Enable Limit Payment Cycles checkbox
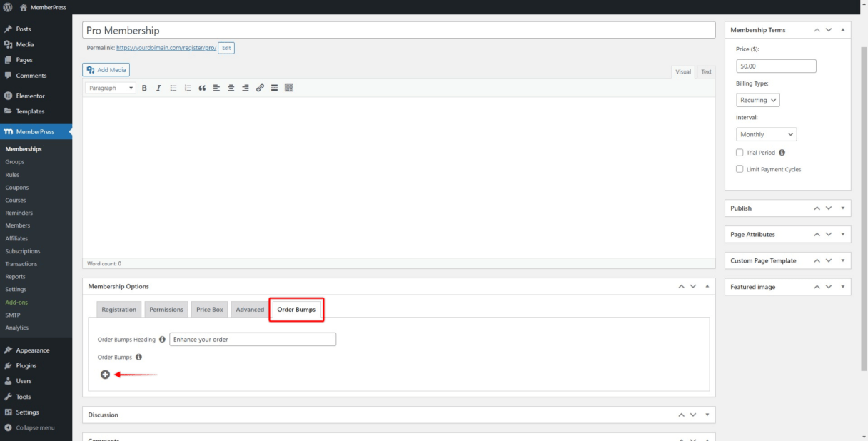Screen dimensions: 868x441 pyautogui.click(x=740, y=169)
